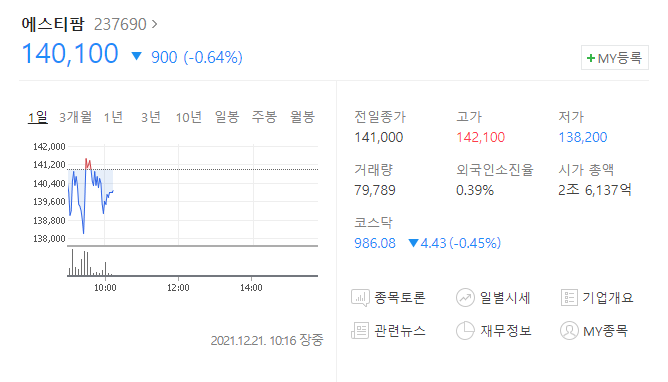This screenshot has height=382, width=668.
Task: Open the 재무정보 pie chart icon
Action: coord(465,330)
